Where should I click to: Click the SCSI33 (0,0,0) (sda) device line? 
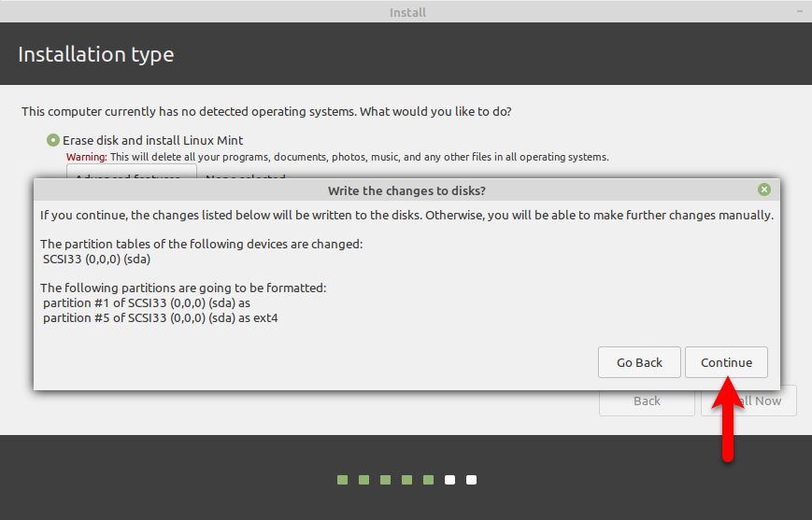96,260
